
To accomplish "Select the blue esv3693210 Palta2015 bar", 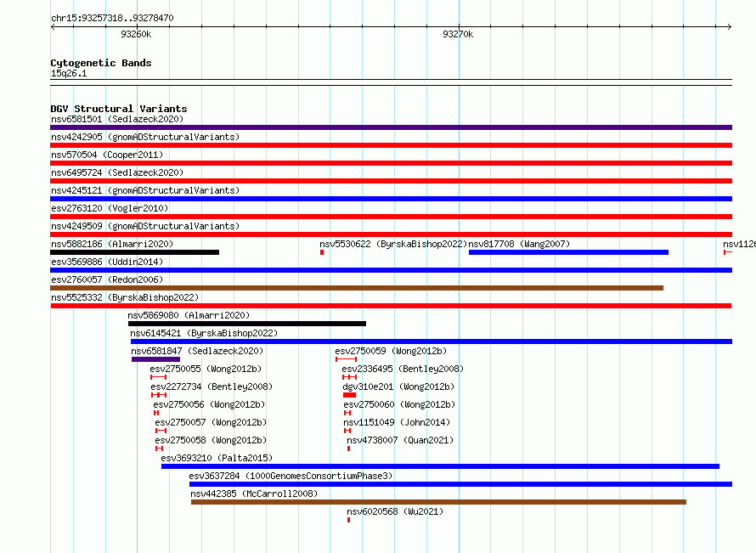I will point(440,466).
